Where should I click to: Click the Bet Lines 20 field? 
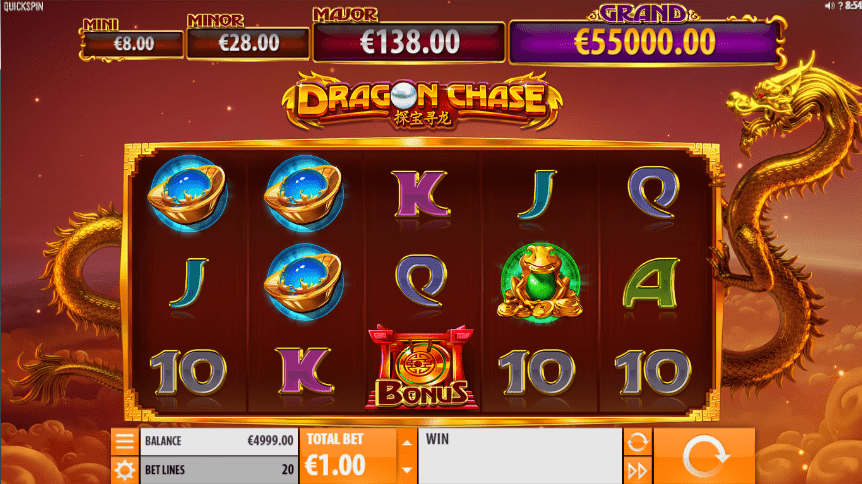(219, 470)
